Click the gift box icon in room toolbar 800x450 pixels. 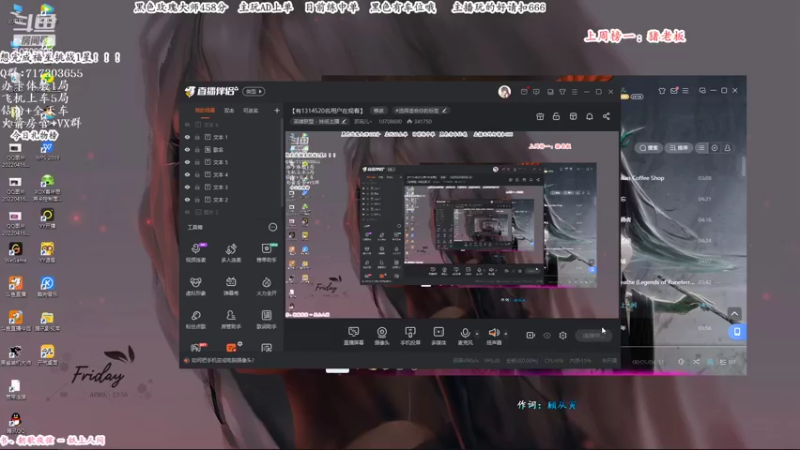coord(540,116)
